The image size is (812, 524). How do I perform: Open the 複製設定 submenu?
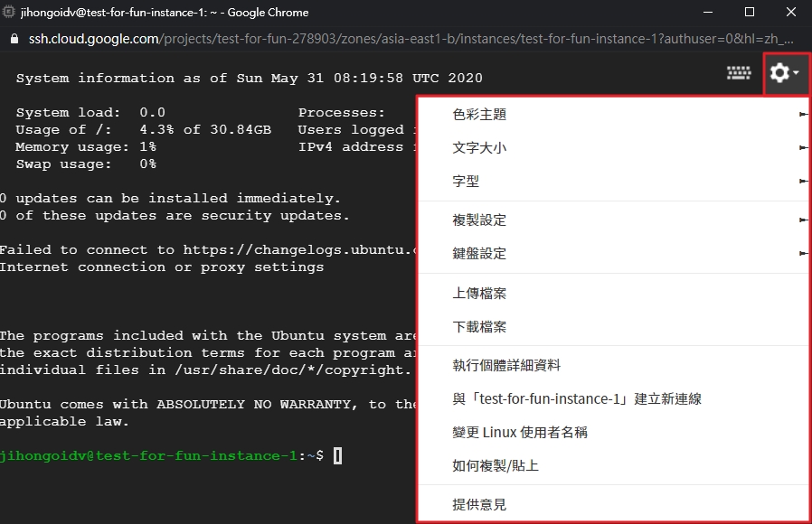(614, 220)
